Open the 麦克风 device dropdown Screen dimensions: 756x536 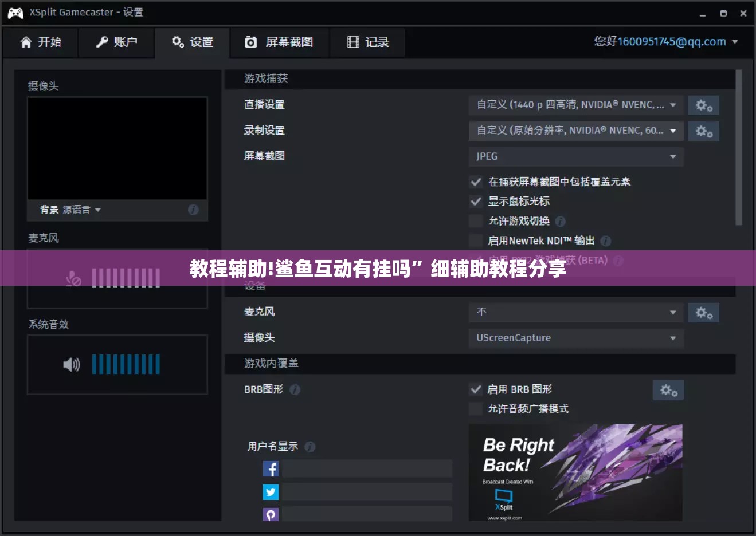coord(576,312)
